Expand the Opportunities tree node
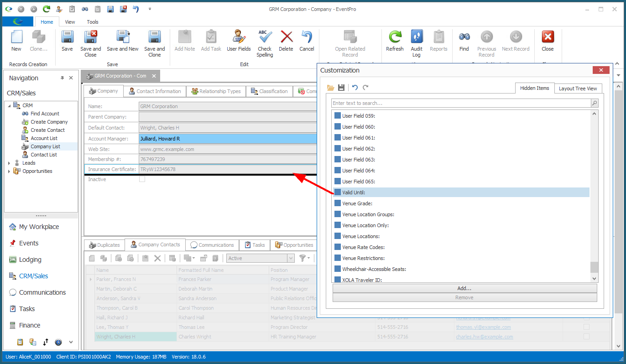 tap(9, 171)
